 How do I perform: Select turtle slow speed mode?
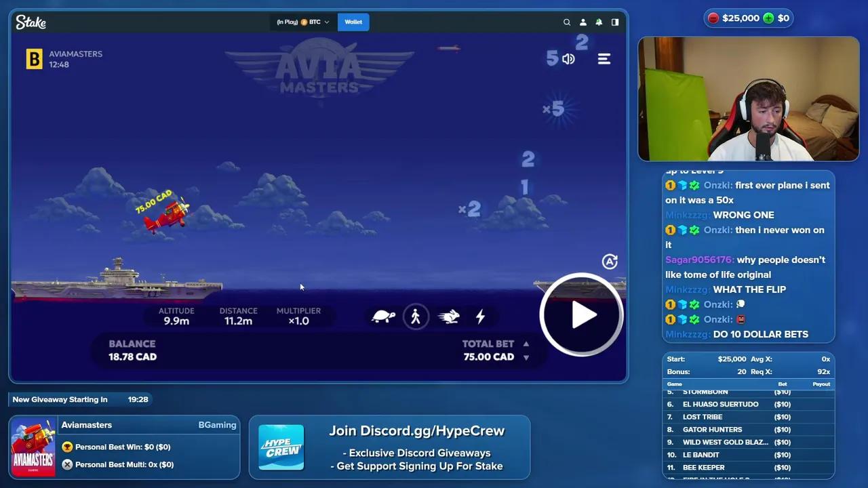(383, 317)
